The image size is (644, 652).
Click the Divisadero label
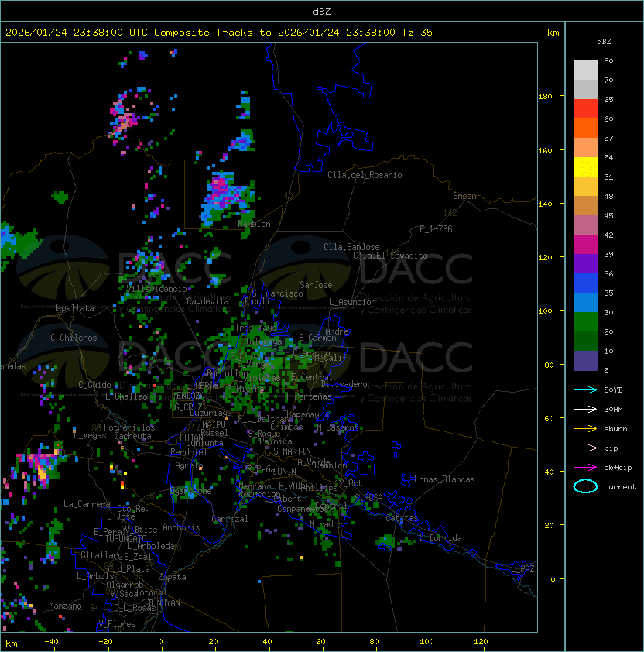[344, 384]
